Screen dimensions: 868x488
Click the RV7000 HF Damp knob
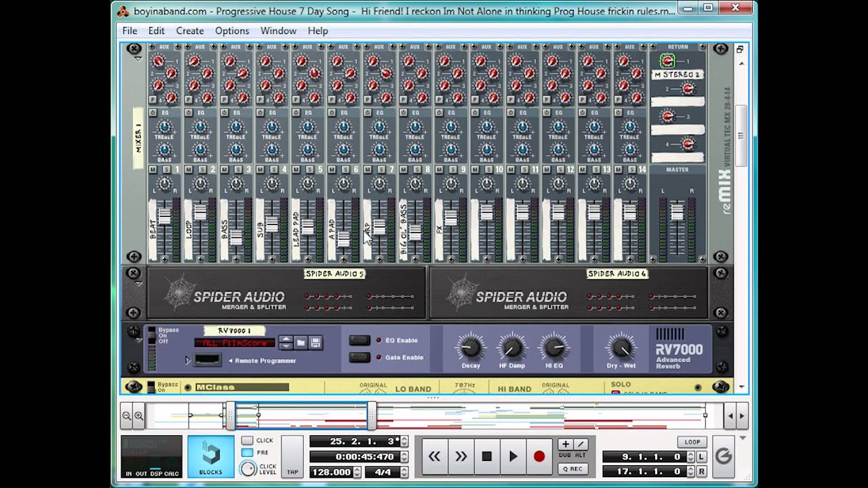(x=512, y=348)
